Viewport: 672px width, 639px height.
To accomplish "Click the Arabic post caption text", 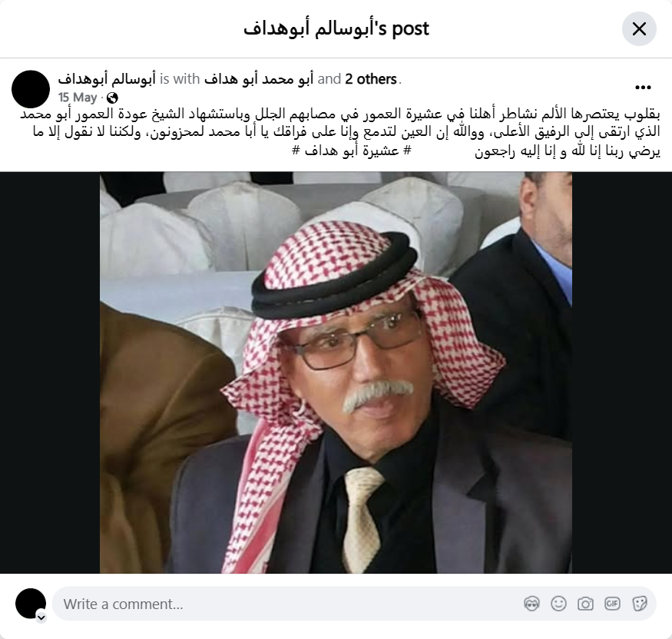I will pos(340,132).
